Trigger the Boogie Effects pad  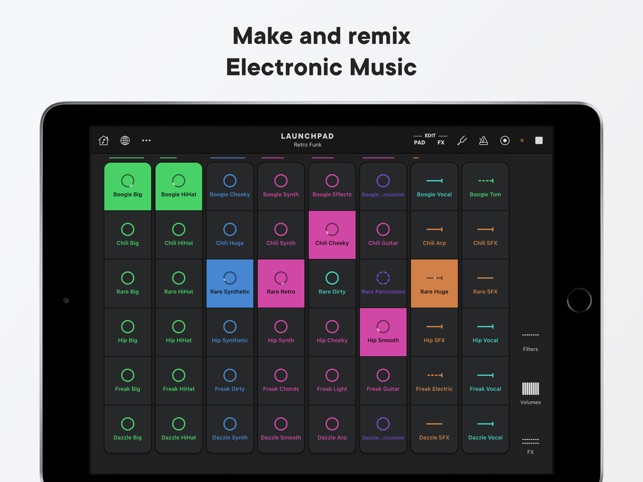click(x=332, y=187)
